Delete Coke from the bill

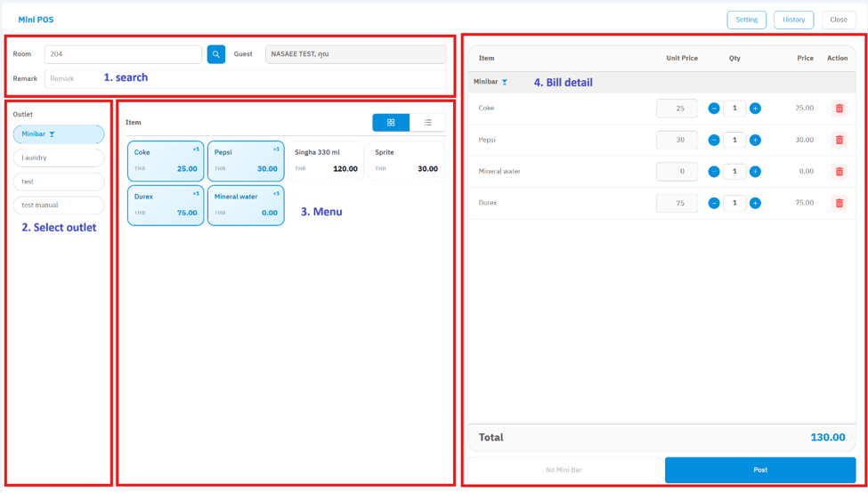pyautogui.click(x=840, y=109)
